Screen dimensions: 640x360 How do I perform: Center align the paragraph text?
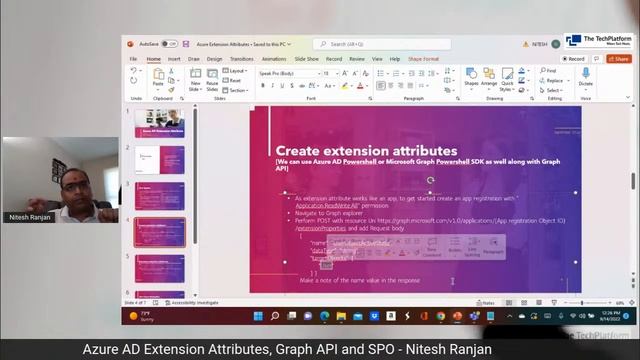pyautogui.click(x=391, y=85)
